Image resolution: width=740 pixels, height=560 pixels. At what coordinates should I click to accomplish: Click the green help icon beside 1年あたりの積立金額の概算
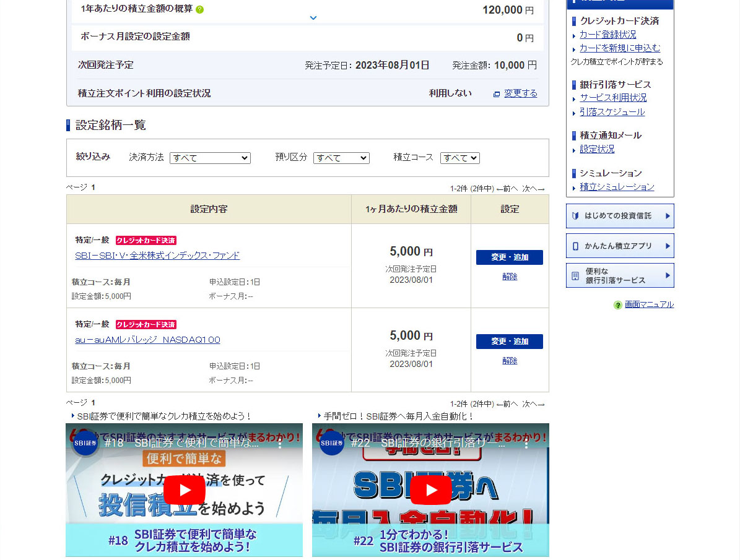(x=199, y=9)
